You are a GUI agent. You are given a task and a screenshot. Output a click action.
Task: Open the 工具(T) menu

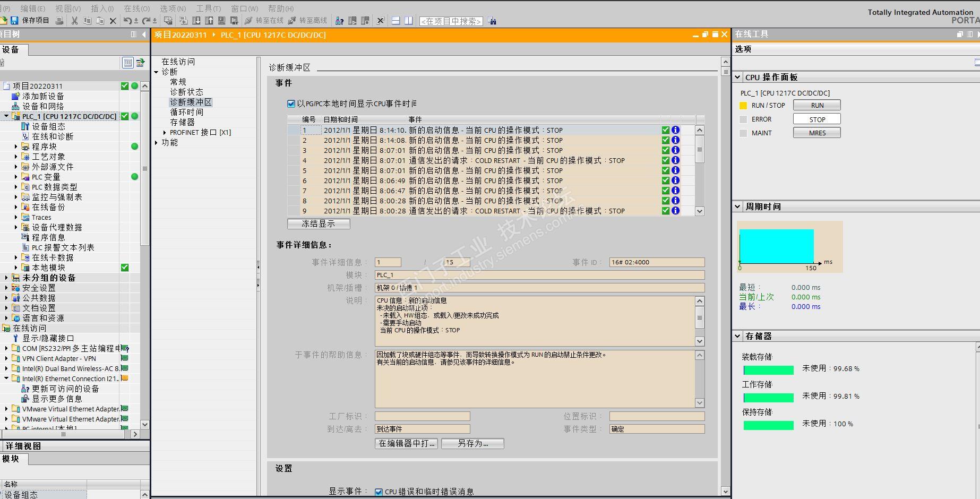point(209,8)
